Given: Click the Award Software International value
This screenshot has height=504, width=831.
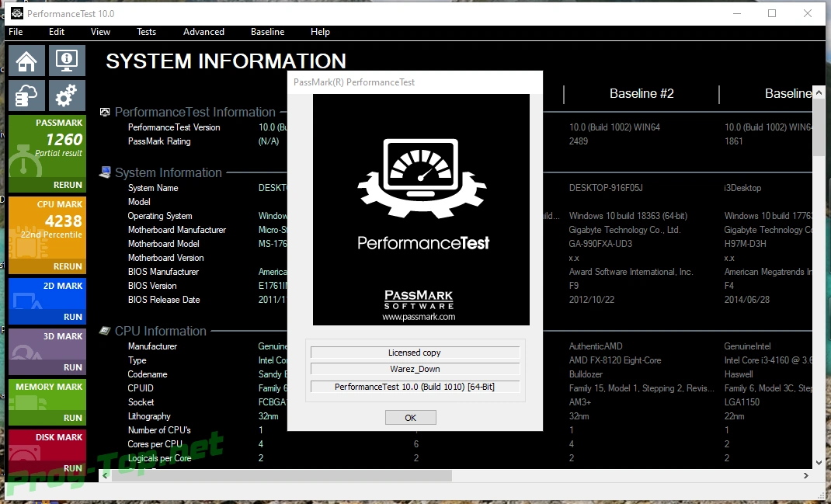Looking at the screenshot, I should click(631, 272).
